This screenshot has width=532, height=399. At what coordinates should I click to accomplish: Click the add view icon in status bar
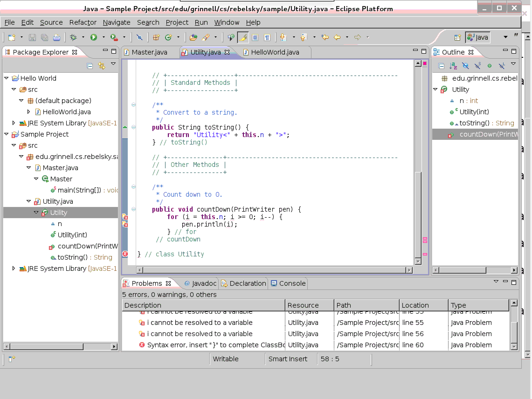(12, 359)
